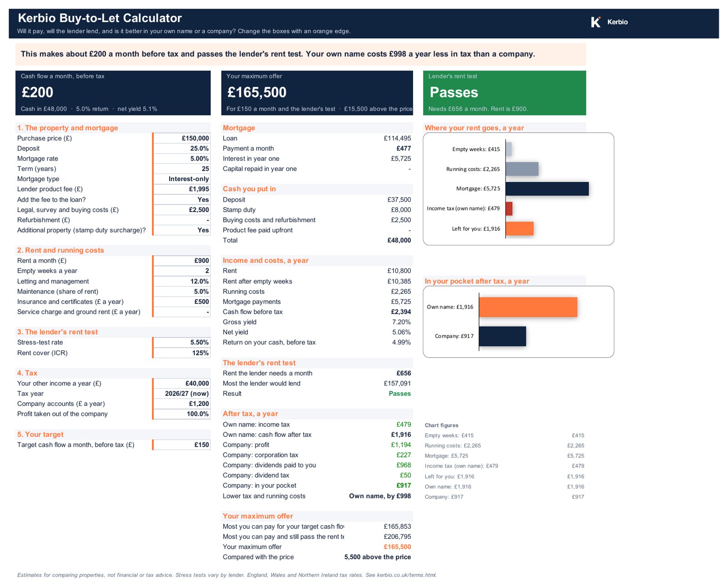This screenshot has height=587, width=728.
Task: Open the Tax year 2026/27 (now) selector
Action: (182, 394)
